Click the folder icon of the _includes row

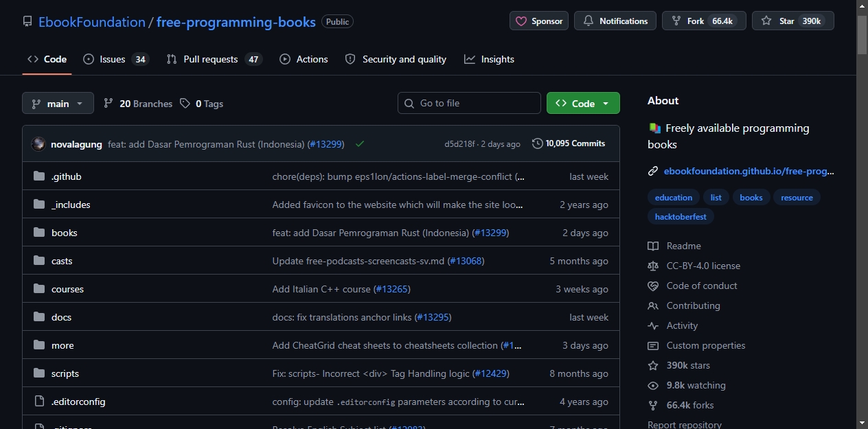tap(39, 205)
